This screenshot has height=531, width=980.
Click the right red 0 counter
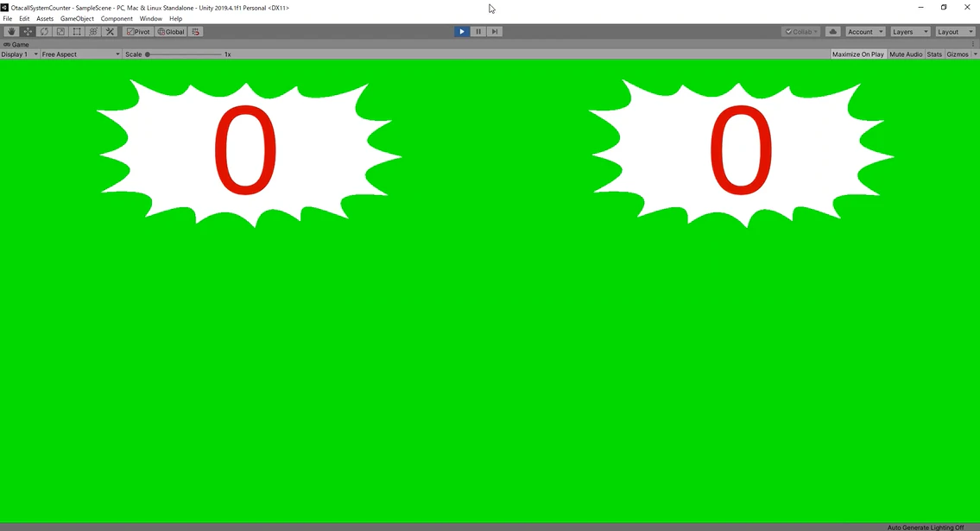[x=741, y=150]
